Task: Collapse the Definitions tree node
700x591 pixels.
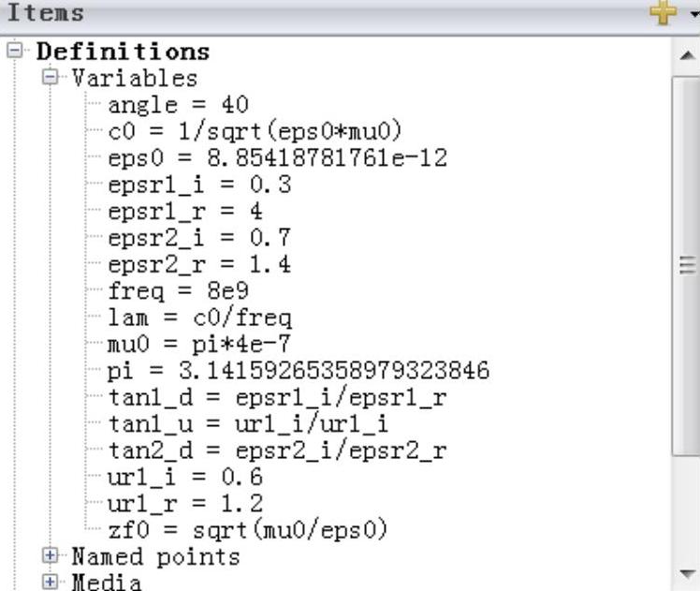Action: click(x=12, y=51)
